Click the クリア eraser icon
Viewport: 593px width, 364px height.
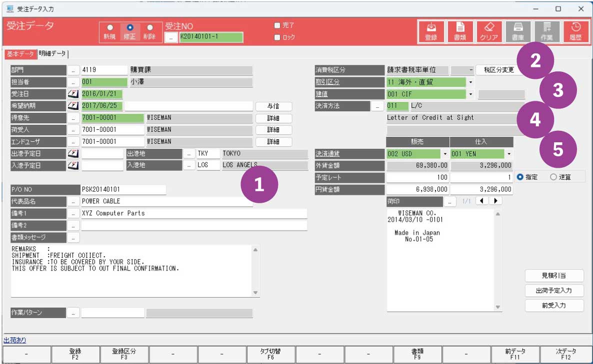[489, 31]
